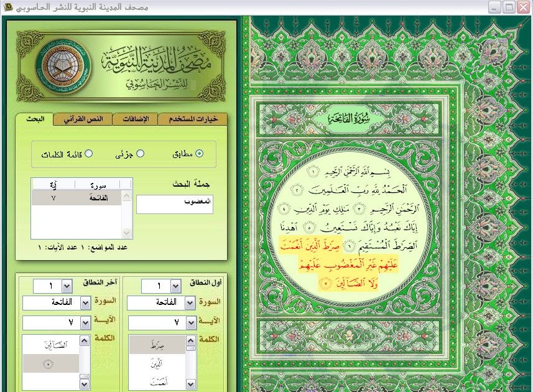Select the قائمة الكلمات radio button
The height and width of the screenshot is (392, 533).
click(89, 154)
